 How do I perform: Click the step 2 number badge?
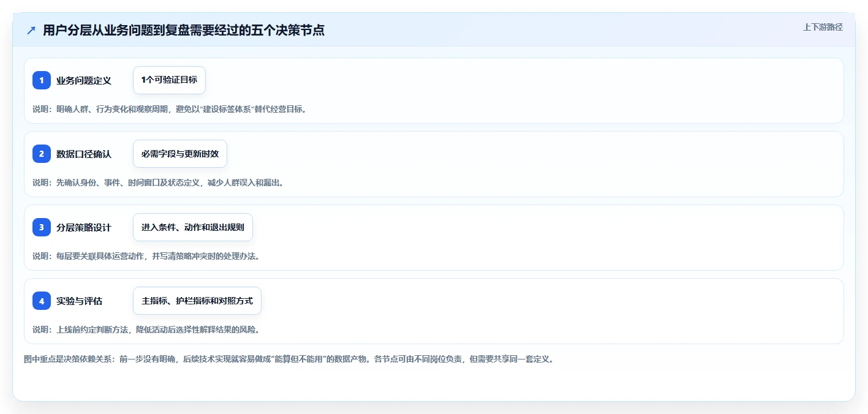pyautogui.click(x=42, y=154)
